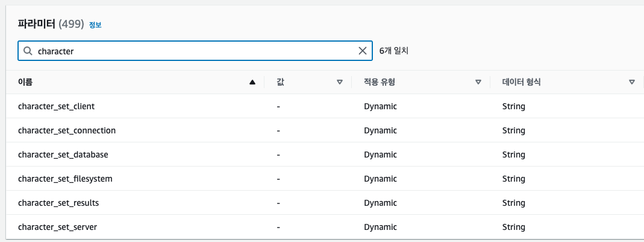Image resolution: width=644 pixels, height=242 pixels.
Task: Sort by the 이름 column ascending arrow
Action: 252,82
